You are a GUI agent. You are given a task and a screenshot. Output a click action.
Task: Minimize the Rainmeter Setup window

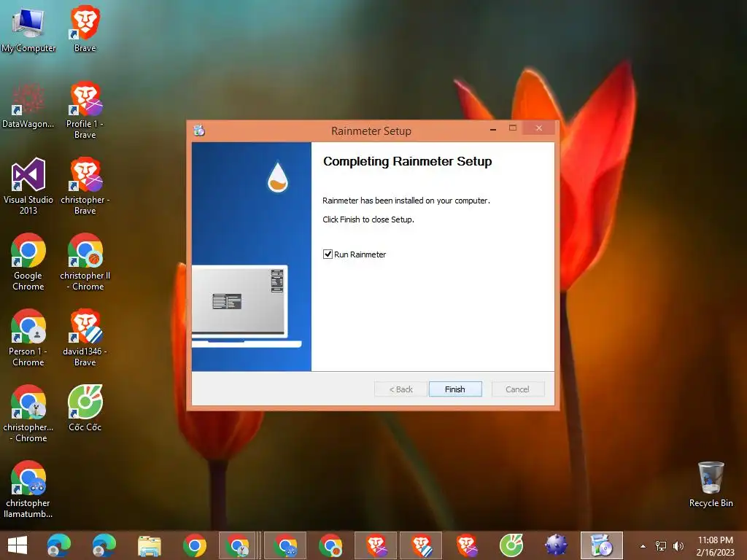click(x=493, y=129)
